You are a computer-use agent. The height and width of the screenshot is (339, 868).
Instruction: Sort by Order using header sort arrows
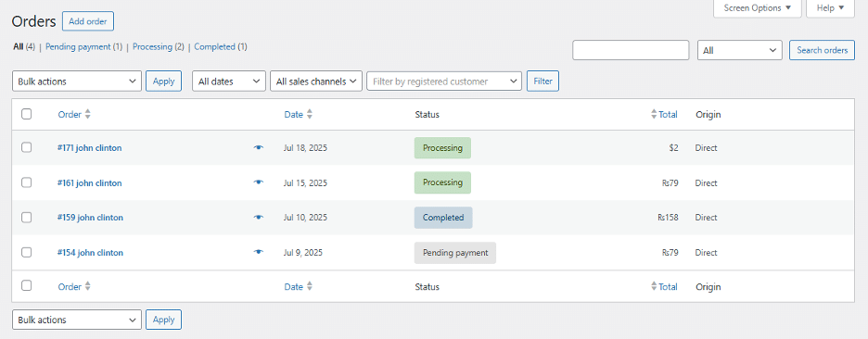pos(87,115)
